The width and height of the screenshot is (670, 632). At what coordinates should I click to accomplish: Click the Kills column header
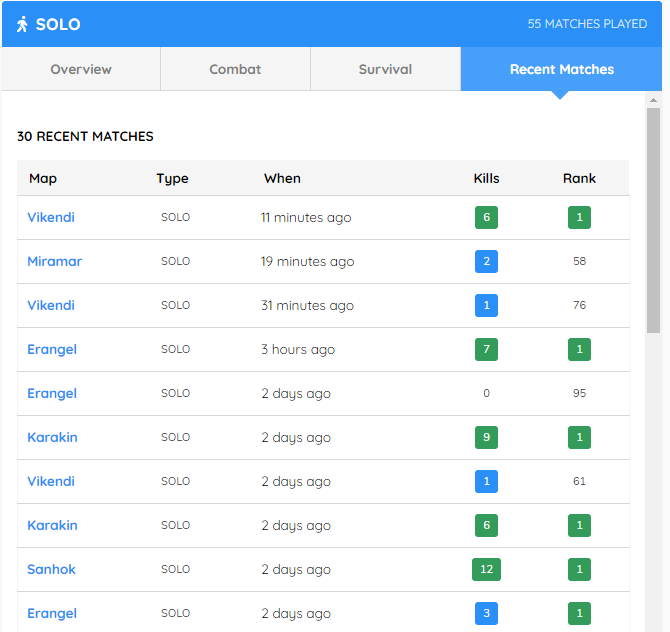pos(486,179)
